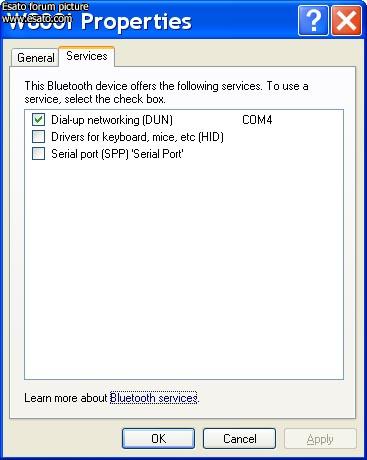Click the Drivers for keyboard, mice label
The height and width of the screenshot is (460, 367).
click(x=137, y=137)
